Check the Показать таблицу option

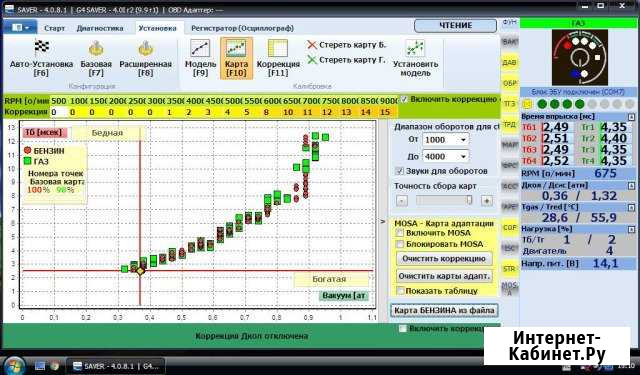tap(400, 291)
